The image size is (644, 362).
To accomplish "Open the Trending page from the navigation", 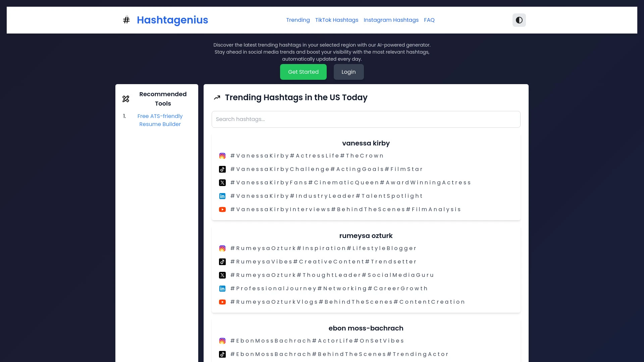I will click(x=298, y=20).
